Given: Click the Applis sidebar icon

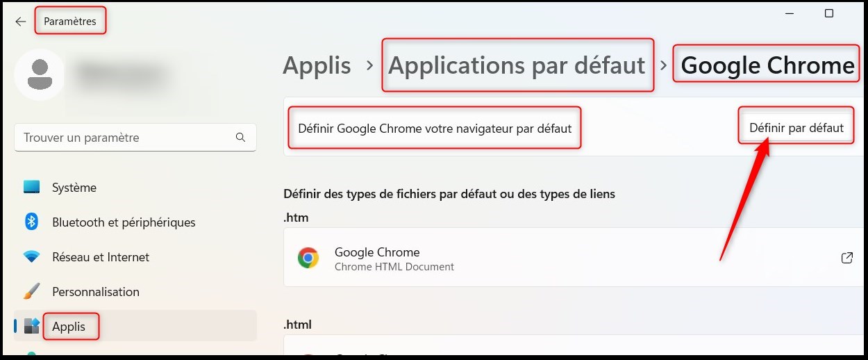Looking at the screenshot, I should [31, 326].
